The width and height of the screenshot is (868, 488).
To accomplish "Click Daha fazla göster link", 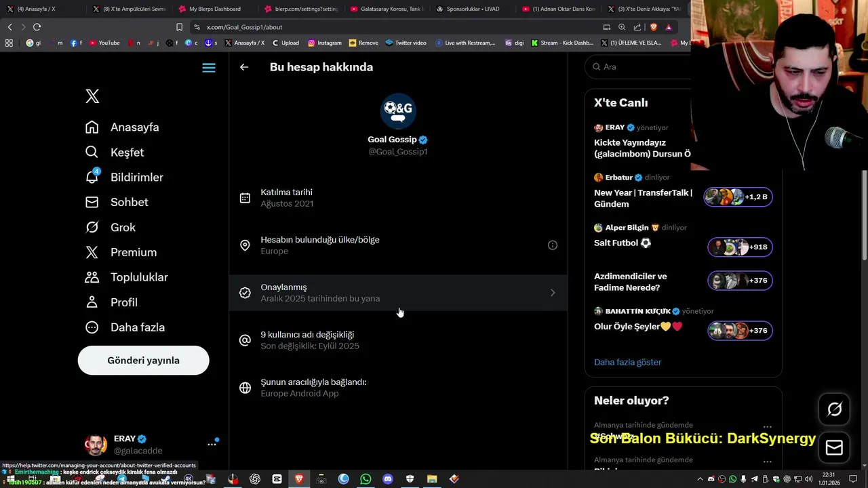I will tap(627, 362).
